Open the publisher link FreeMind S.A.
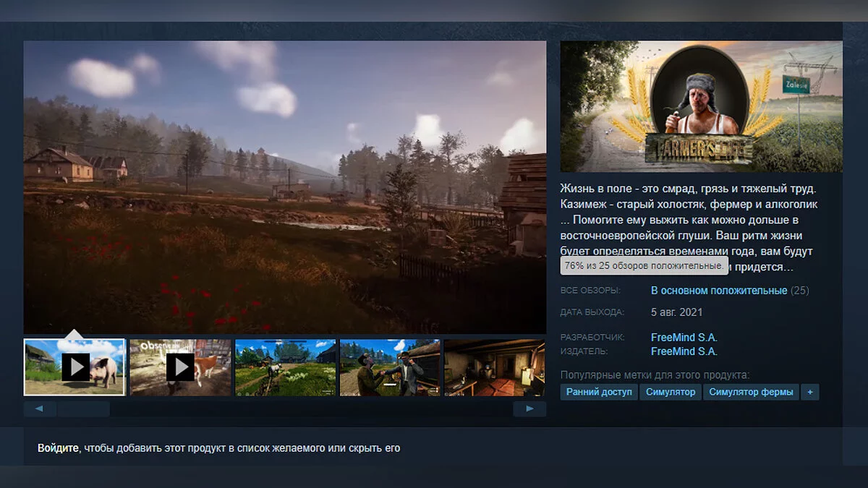The height and width of the screenshot is (488, 868). point(684,351)
